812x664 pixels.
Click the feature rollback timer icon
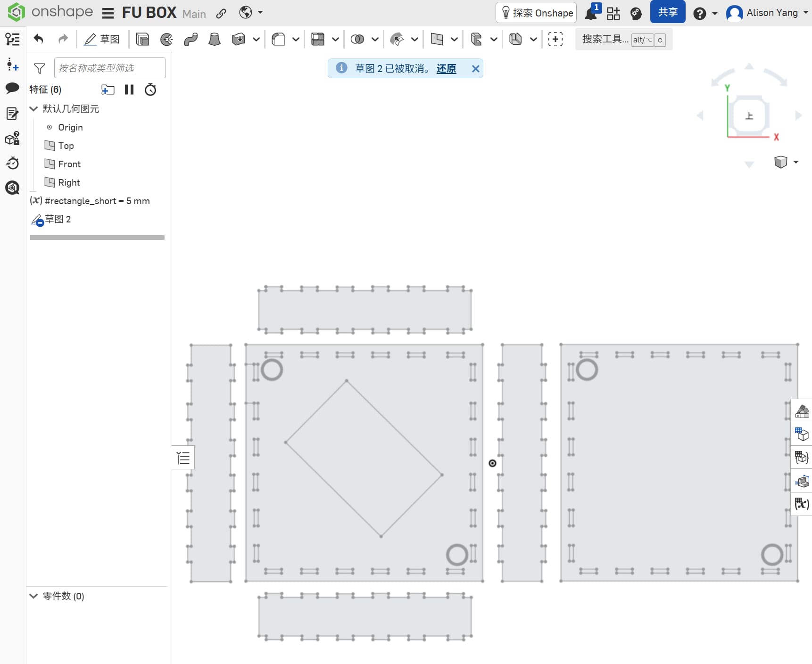(150, 90)
